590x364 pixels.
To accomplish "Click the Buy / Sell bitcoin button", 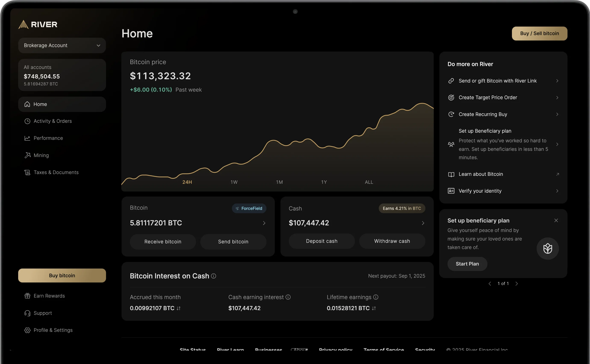I will coord(539,34).
